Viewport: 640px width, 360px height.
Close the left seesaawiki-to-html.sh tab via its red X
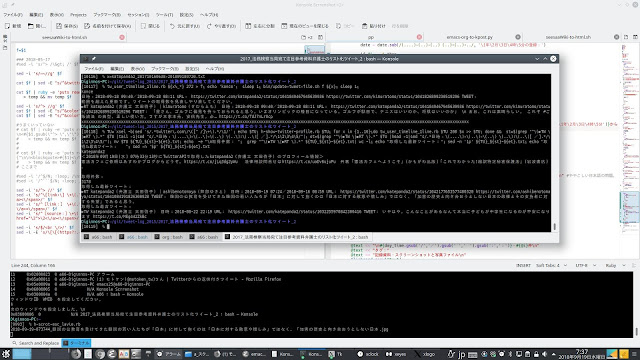(x=122, y=37)
